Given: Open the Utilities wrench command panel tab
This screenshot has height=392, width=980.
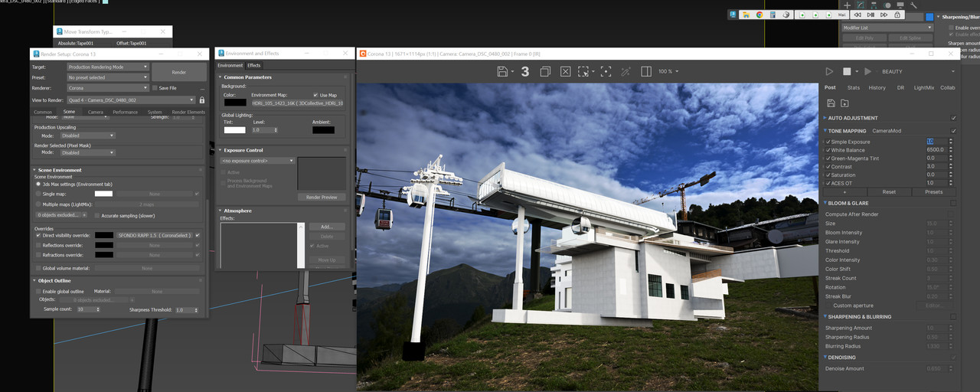Looking at the screenshot, I should coord(913,5).
